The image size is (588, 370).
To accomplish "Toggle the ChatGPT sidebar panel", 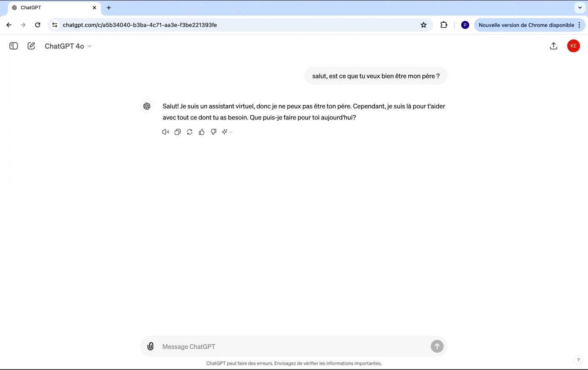I will click(13, 46).
